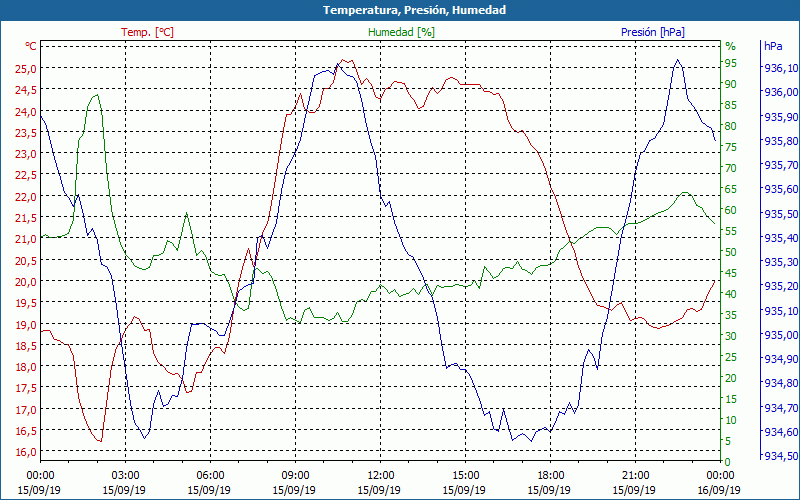Click the "75" humidity axis value
This screenshot has height=500, width=800.
pyautogui.click(x=731, y=147)
